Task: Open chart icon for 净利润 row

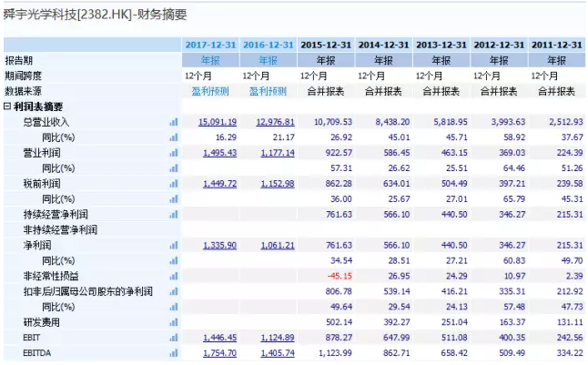Action: click(x=174, y=246)
